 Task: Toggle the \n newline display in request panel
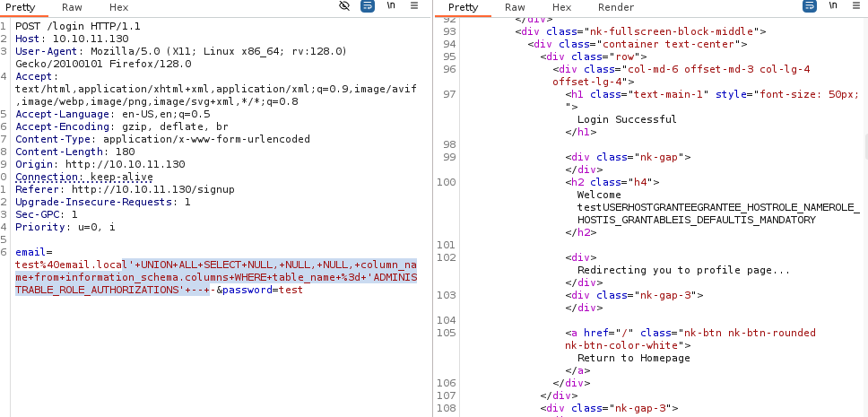(391, 6)
